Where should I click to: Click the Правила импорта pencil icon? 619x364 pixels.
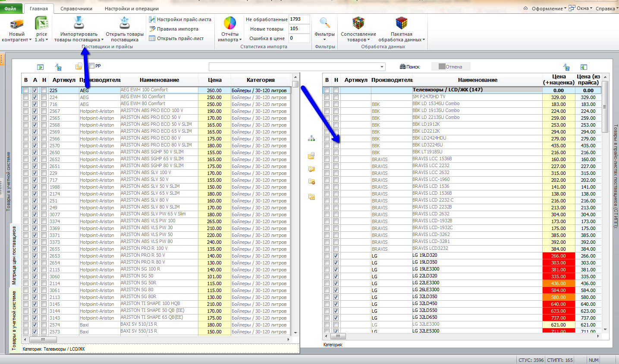click(152, 29)
